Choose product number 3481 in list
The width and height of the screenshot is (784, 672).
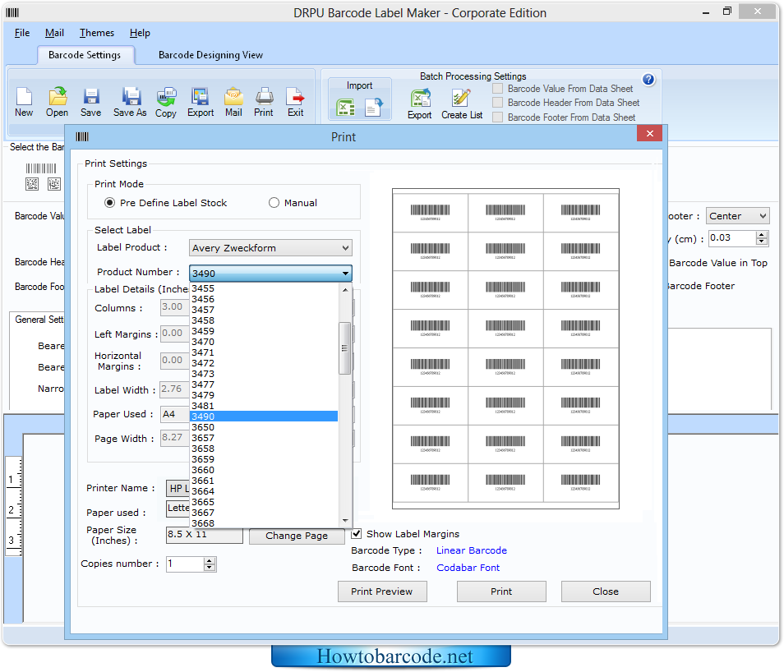click(264, 406)
